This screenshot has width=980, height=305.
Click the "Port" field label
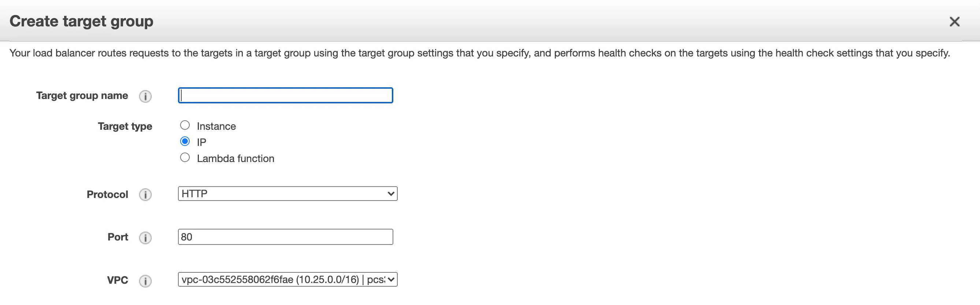[118, 237]
